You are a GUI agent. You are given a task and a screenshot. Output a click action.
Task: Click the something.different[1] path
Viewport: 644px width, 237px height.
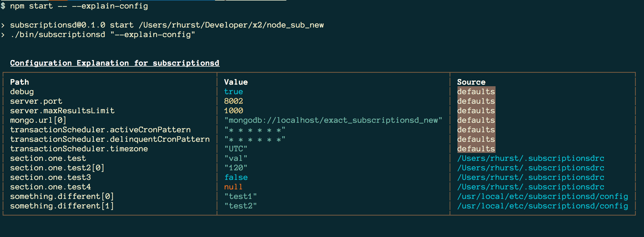click(62, 206)
